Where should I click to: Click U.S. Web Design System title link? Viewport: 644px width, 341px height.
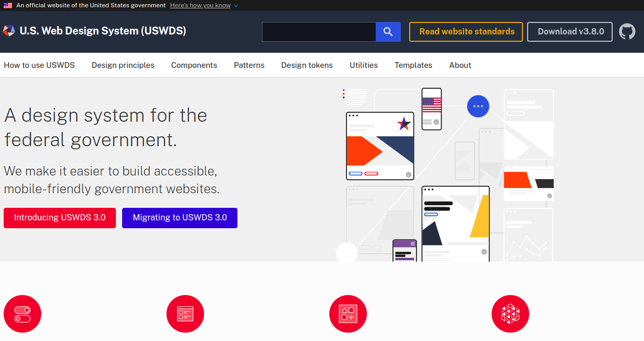103,31
